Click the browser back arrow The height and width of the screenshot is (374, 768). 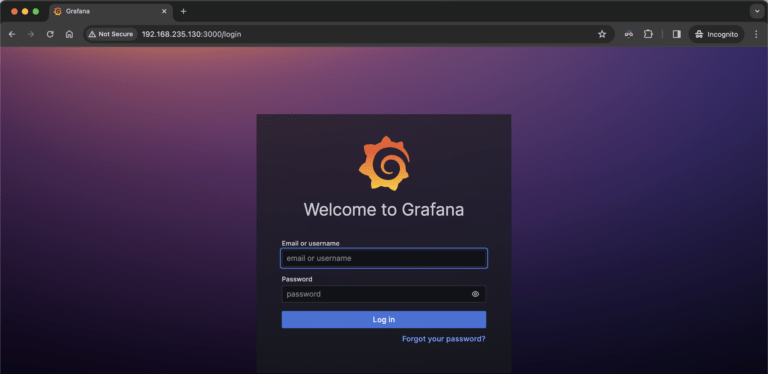pos(12,34)
